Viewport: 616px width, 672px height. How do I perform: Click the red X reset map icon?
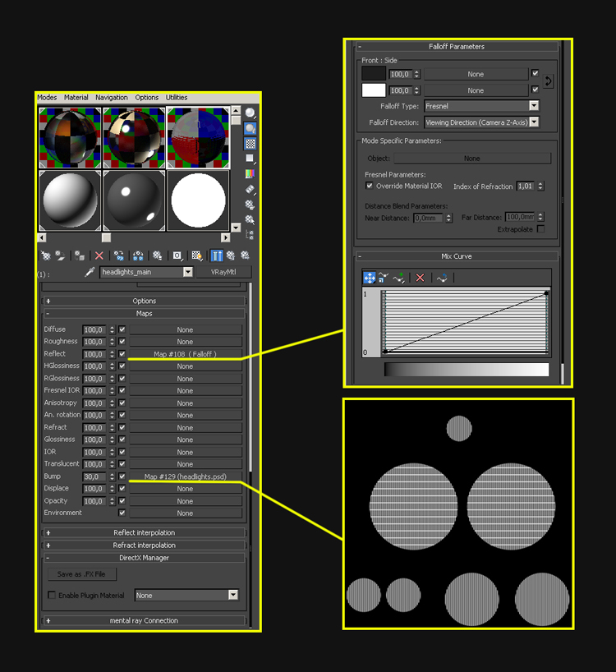pyautogui.click(x=99, y=256)
